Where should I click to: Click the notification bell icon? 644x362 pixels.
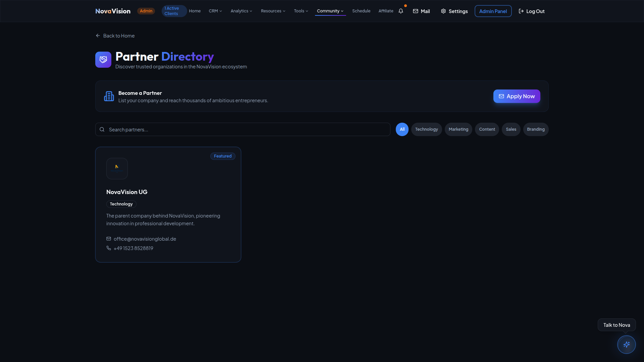click(x=400, y=11)
